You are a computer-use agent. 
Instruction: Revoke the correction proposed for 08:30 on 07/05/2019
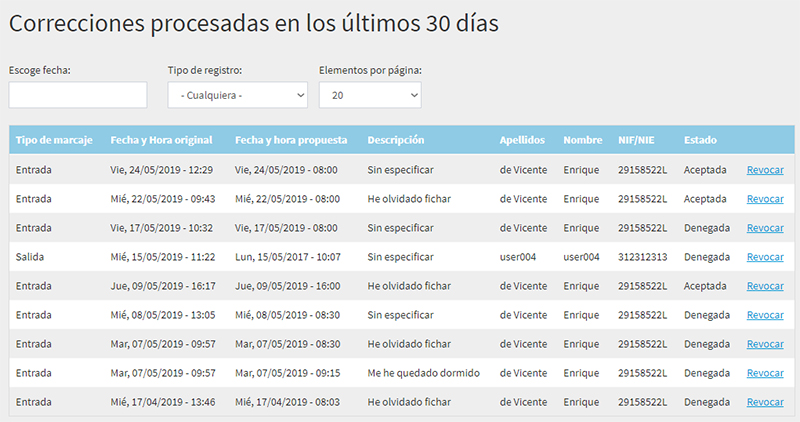[765, 344]
